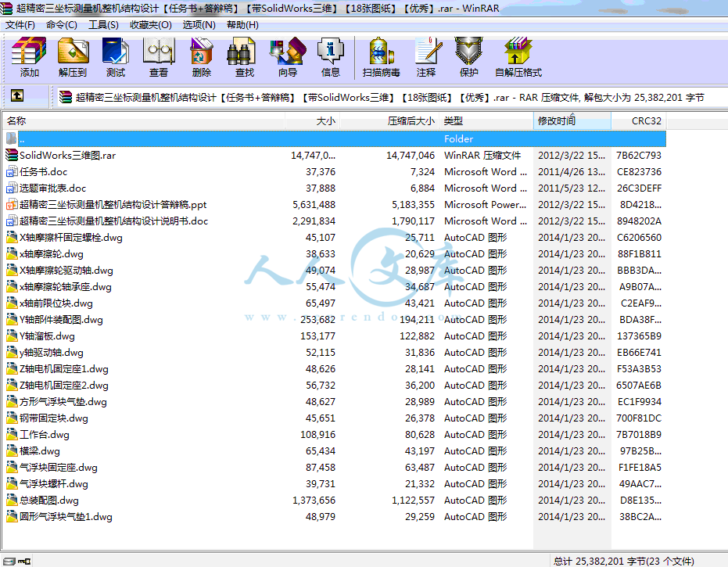Sort files by the 修改时间 column header

pos(572,120)
